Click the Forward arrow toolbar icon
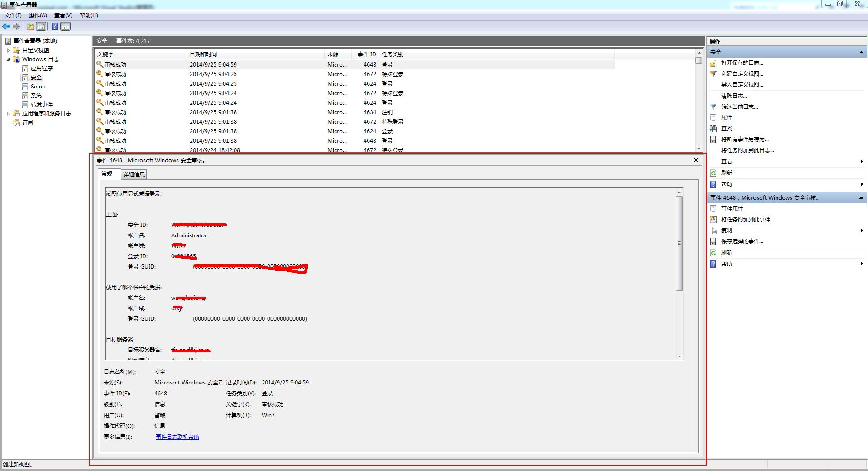The height and width of the screenshot is (471, 868). click(16, 26)
